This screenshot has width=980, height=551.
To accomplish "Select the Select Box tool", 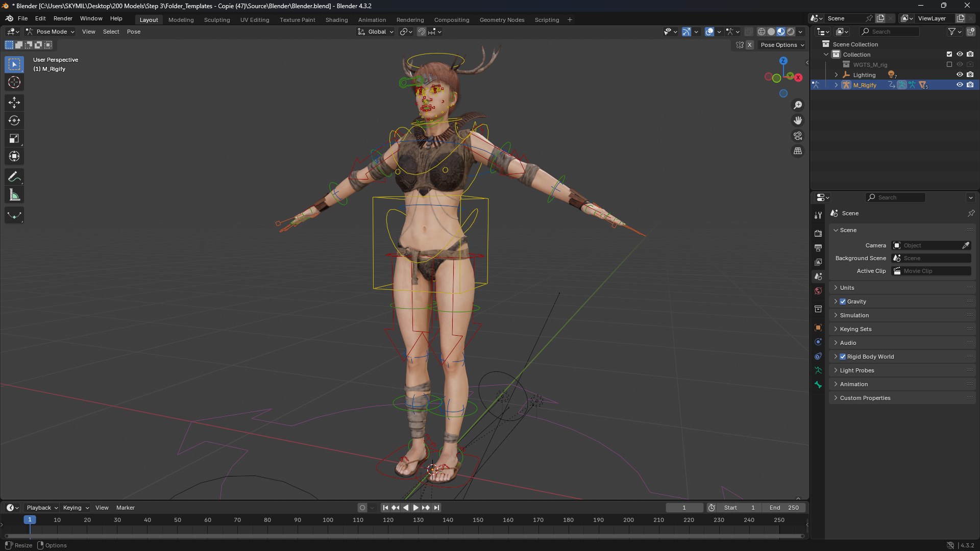I will [14, 64].
